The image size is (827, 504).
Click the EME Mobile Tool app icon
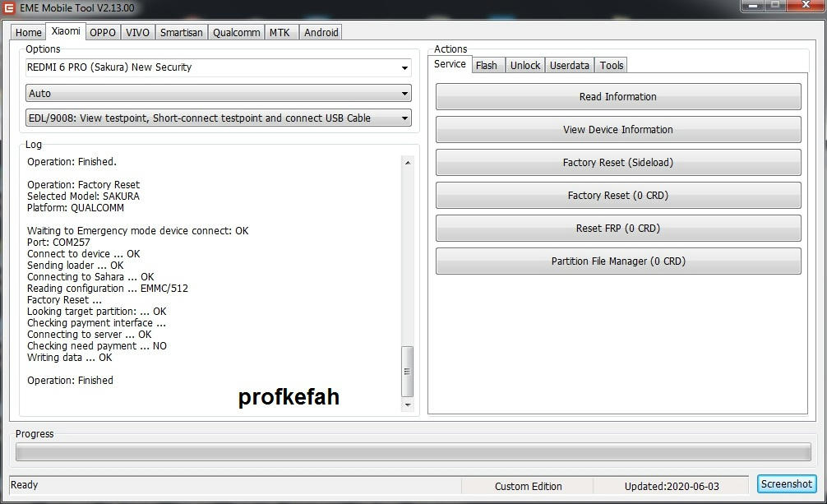(9, 8)
